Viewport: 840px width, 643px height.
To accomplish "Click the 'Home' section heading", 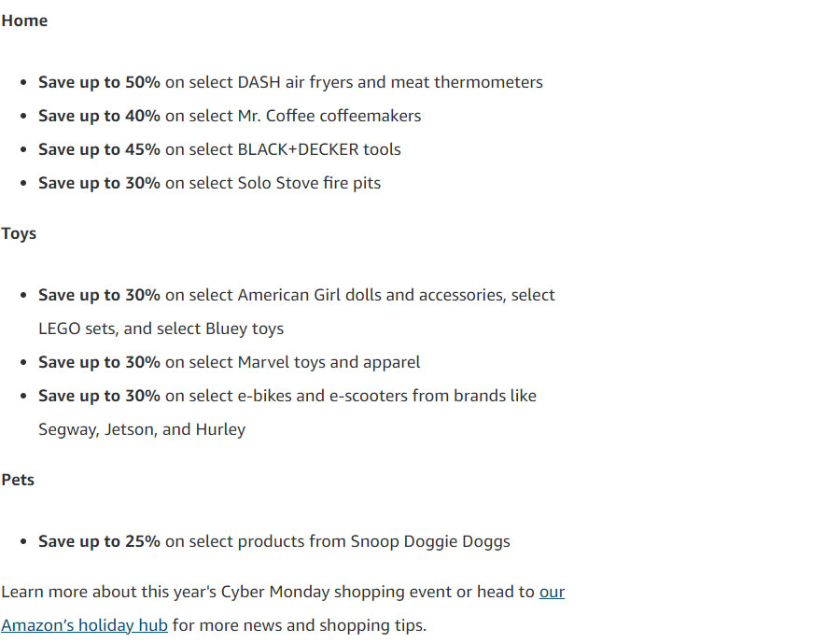I will click(24, 21).
